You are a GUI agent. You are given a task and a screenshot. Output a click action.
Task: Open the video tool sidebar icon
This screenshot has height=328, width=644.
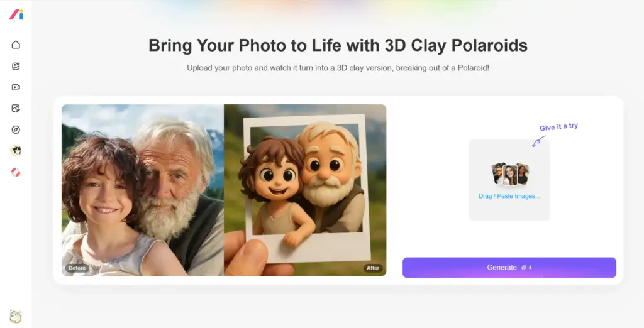16,87
